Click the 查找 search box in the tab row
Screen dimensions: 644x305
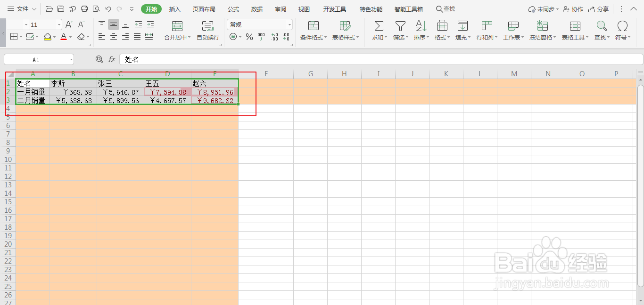[446, 9]
